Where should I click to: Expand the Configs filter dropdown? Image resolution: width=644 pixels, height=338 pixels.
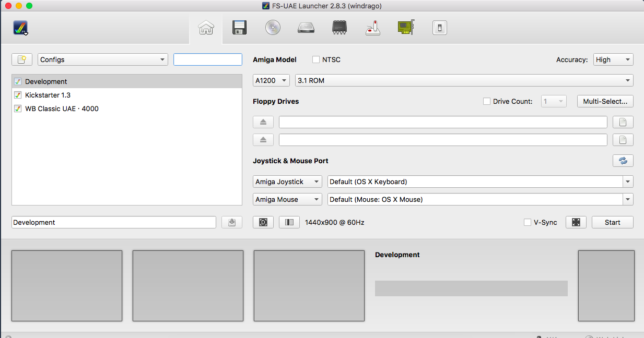102,59
